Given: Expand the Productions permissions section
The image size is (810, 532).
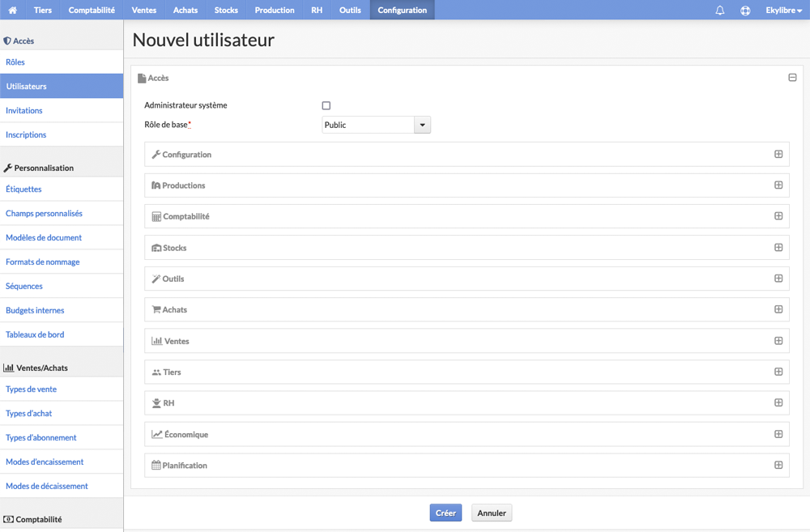Looking at the screenshot, I should click(x=778, y=185).
